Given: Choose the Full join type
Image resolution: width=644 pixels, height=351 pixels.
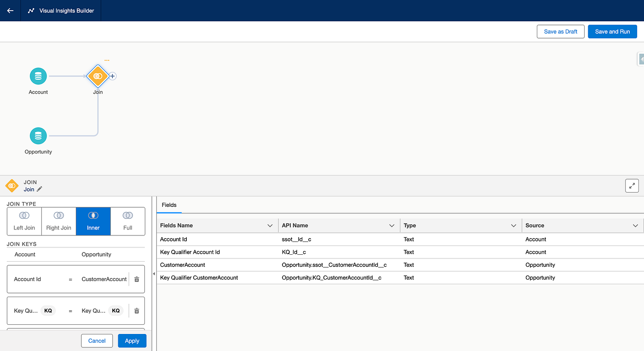Looking at the screenshot, I should 128,221.
